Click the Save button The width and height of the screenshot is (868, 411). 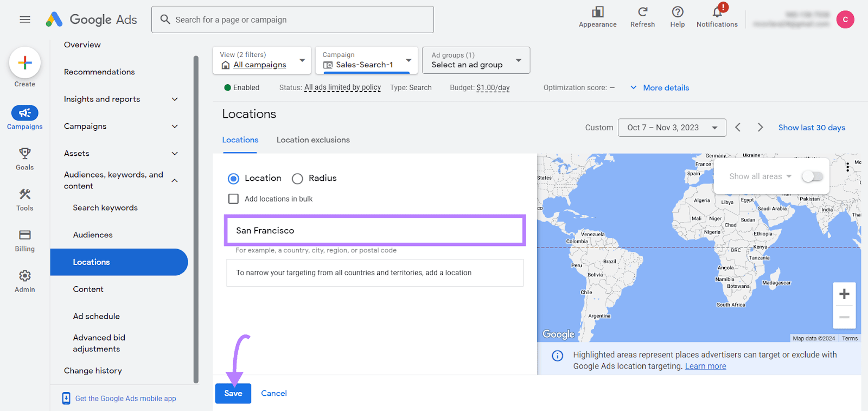pyautogui.click(x=233, y=394)
